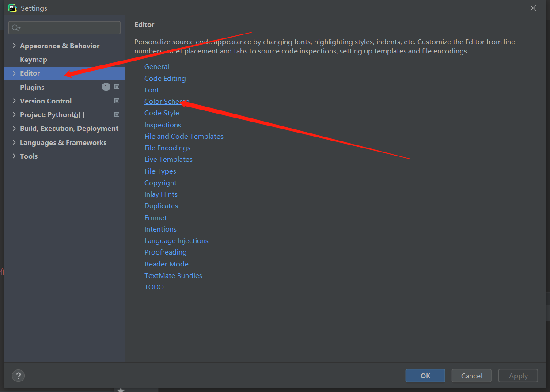Expand the Project: Python项目 node arrow
Viewport: 550px width, 392px height.
tap(14, 114)
